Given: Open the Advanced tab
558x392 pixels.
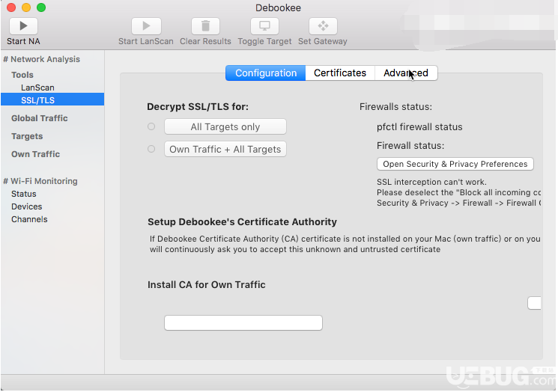Looking at the screenshot, I should click(x=406, y=73).
